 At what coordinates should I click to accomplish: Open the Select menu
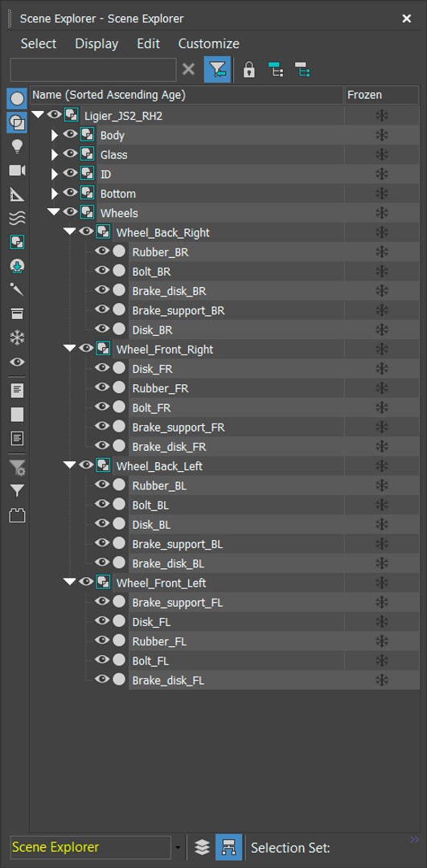pyautogui.click(x=39, y=43)
